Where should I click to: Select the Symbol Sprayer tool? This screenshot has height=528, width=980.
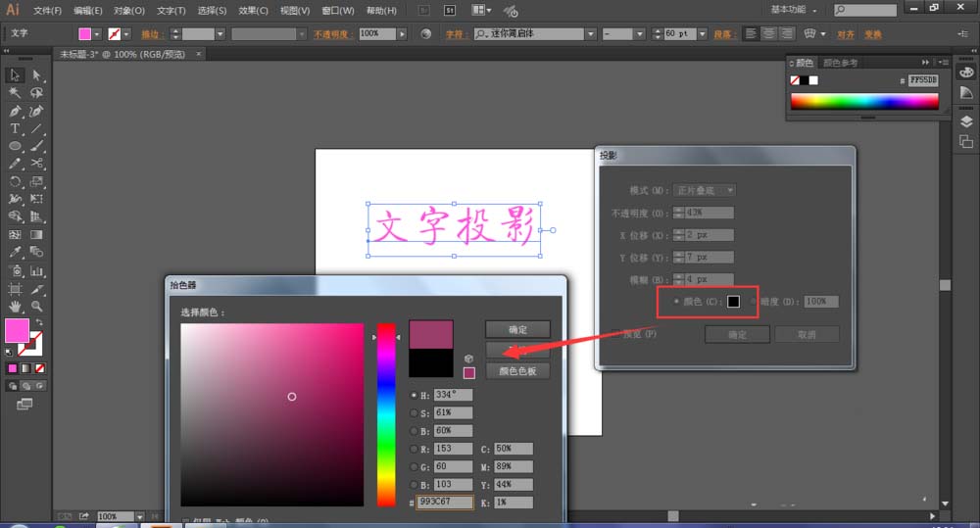tap(15, 271)
